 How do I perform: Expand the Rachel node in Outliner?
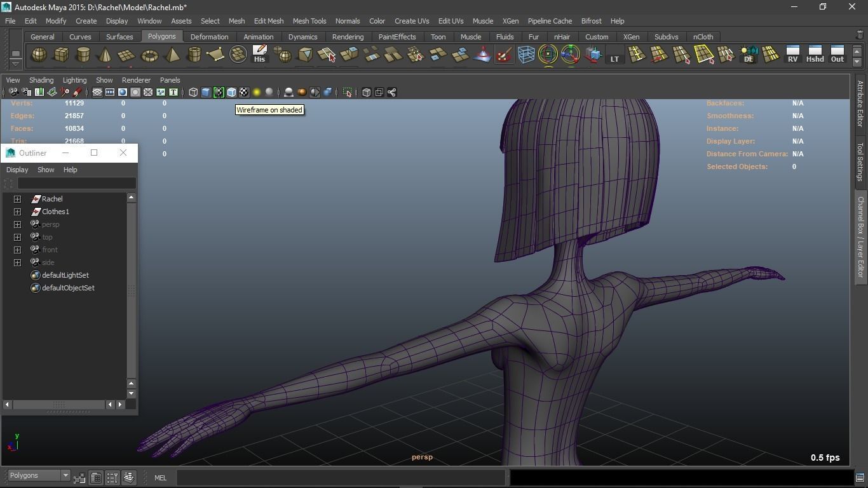18,199
